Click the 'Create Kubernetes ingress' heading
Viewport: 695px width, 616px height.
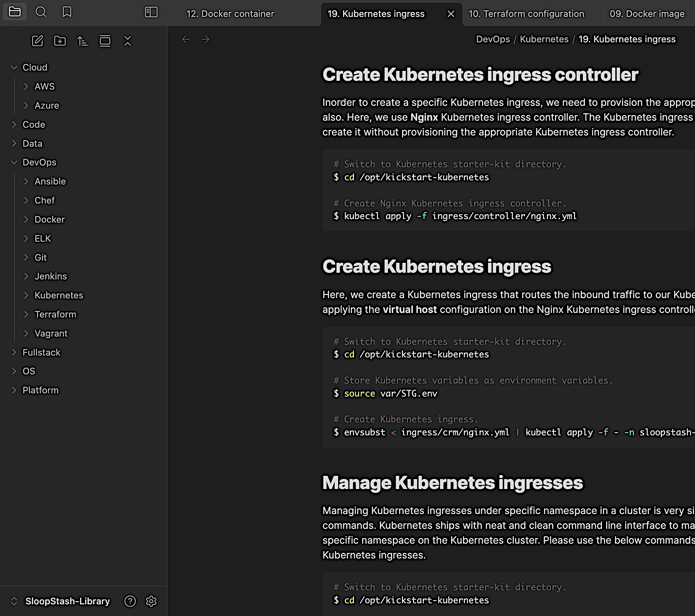click(x=437, y=266)
